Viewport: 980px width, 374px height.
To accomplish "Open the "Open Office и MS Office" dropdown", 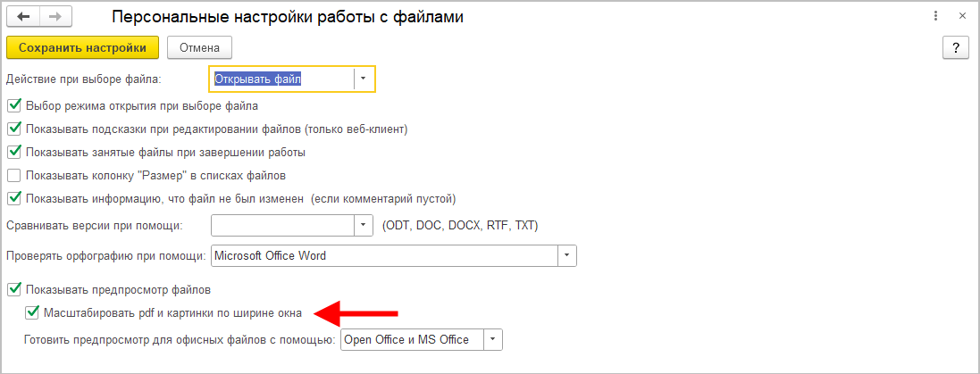I will pyautogui.click(x=493, y=339).
